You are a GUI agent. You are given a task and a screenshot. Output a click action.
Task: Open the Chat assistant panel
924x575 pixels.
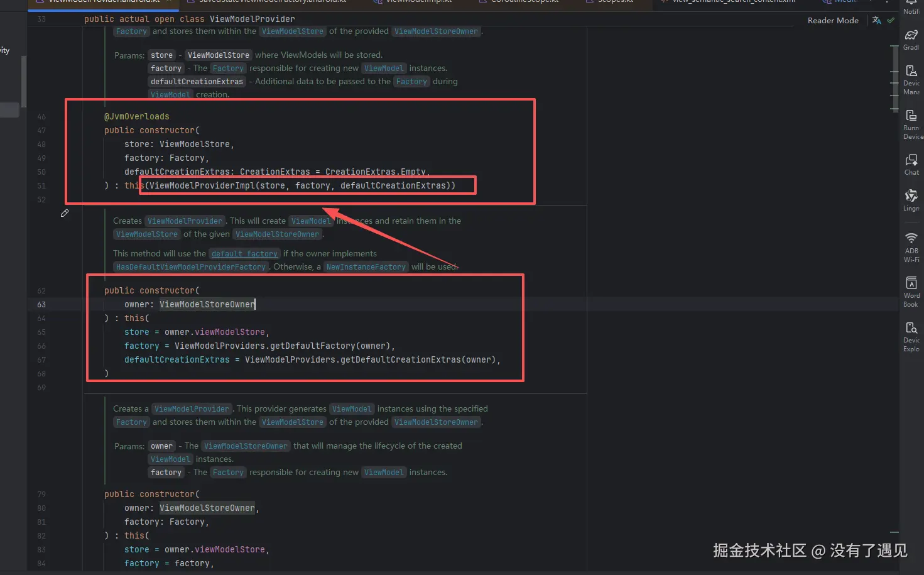tap(911, 165)
